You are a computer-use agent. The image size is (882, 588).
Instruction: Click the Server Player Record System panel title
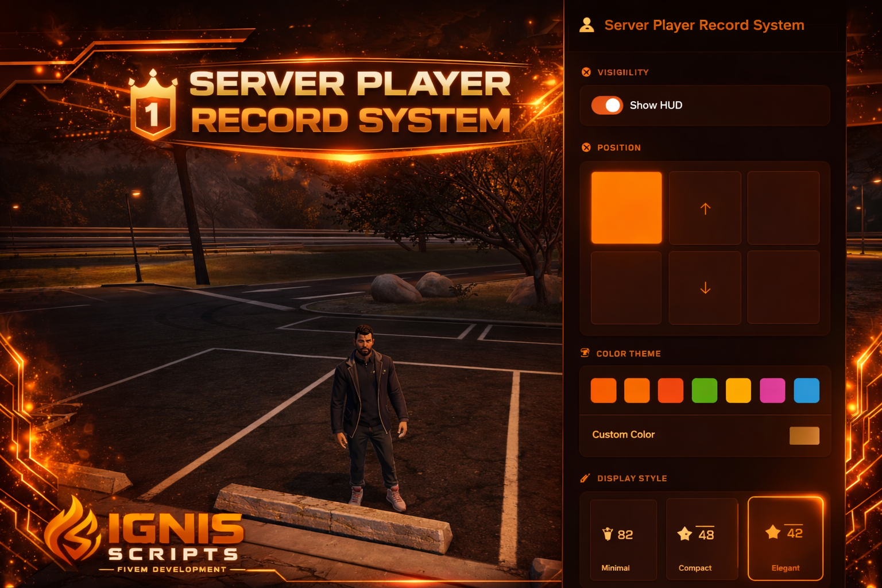705,25
